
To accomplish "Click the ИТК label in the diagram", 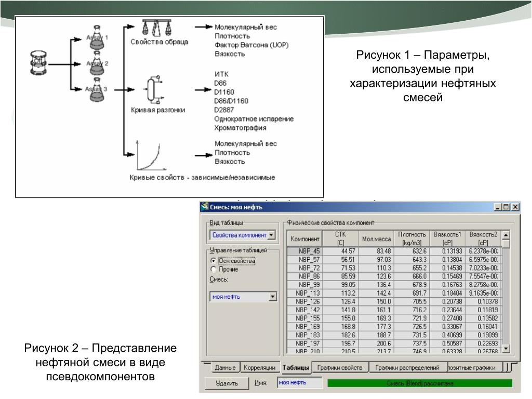I will (221, 74).
